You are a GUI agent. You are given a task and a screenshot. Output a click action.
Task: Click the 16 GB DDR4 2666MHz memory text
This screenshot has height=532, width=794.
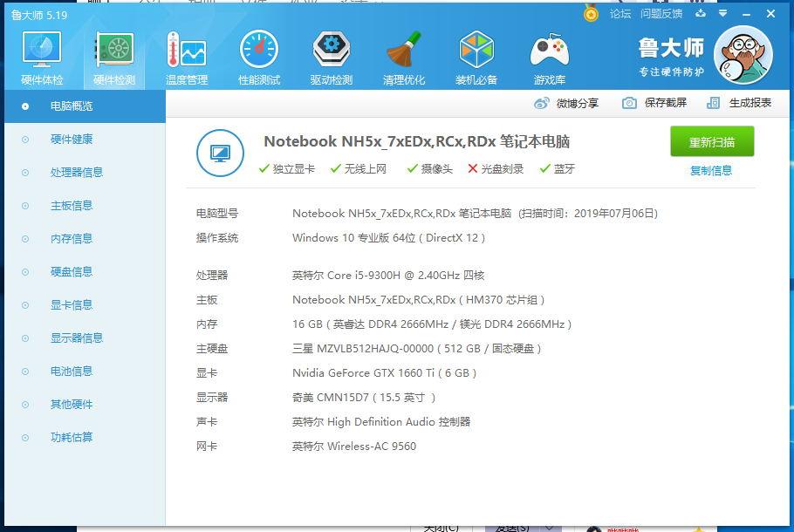click(x=432, y=324)
